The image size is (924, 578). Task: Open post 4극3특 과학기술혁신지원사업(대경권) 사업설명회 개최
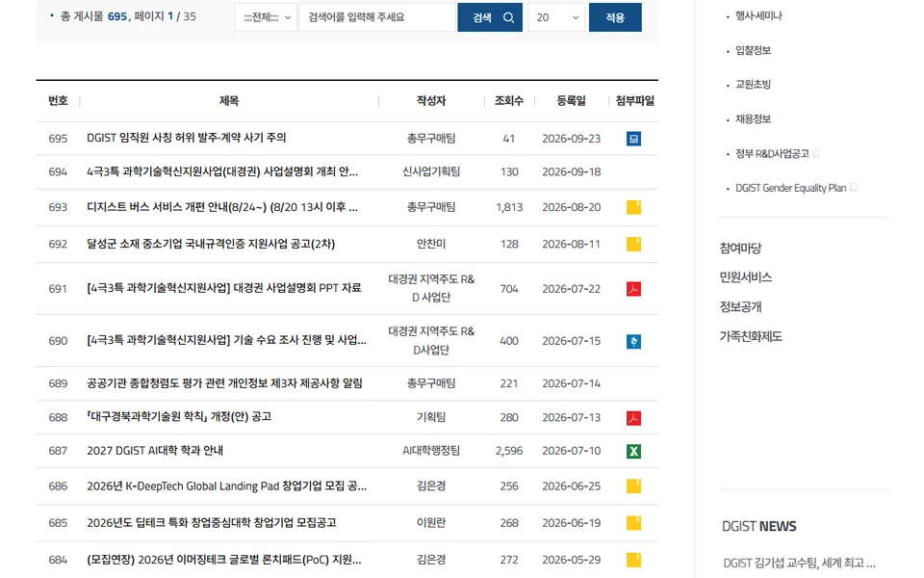[222, 171]
